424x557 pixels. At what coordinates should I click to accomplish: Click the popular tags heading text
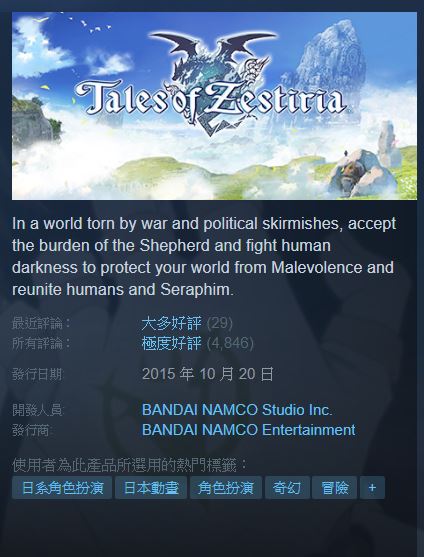click(130, 465)
